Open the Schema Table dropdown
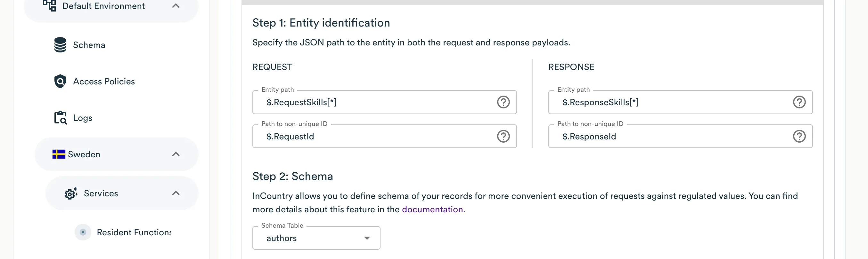Image resolution: width=868 pixels, height=259 pixels. (x=316, y=238)
